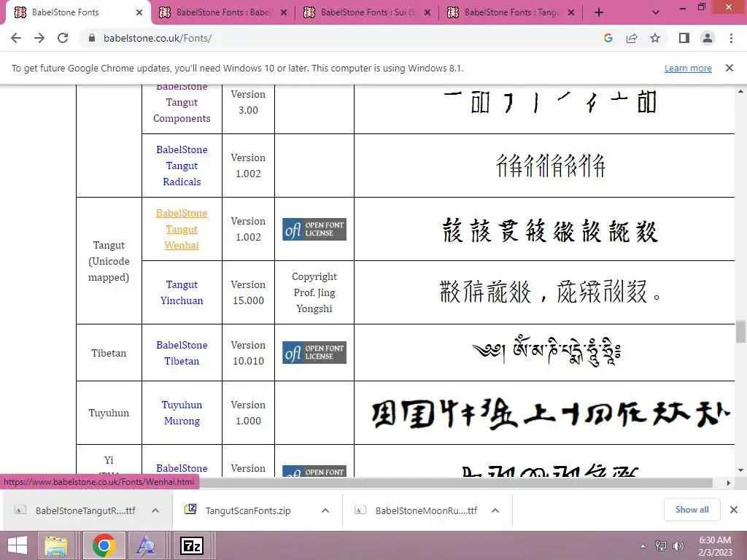747x560 pixels.
Task: Close the first BabelStone Fonts tab
Action: 139,13
